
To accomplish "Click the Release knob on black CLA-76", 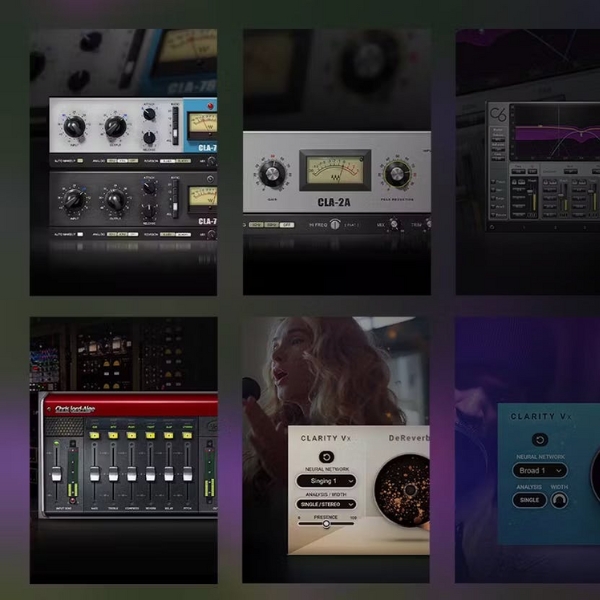I will pyautogui.click(x=149, y=210).
